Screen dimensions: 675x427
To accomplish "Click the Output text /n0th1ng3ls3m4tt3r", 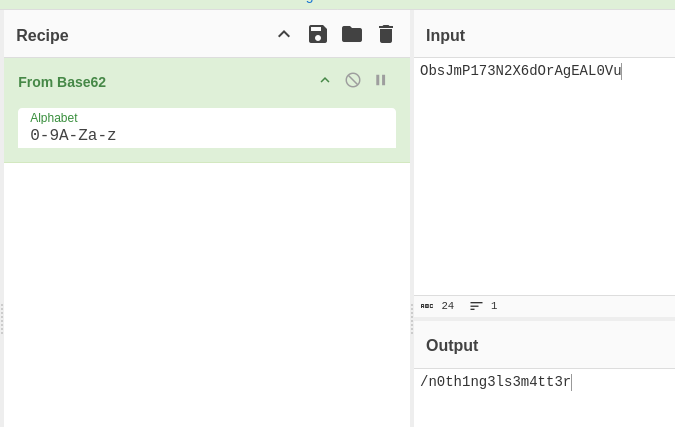I will pos(495,381).
